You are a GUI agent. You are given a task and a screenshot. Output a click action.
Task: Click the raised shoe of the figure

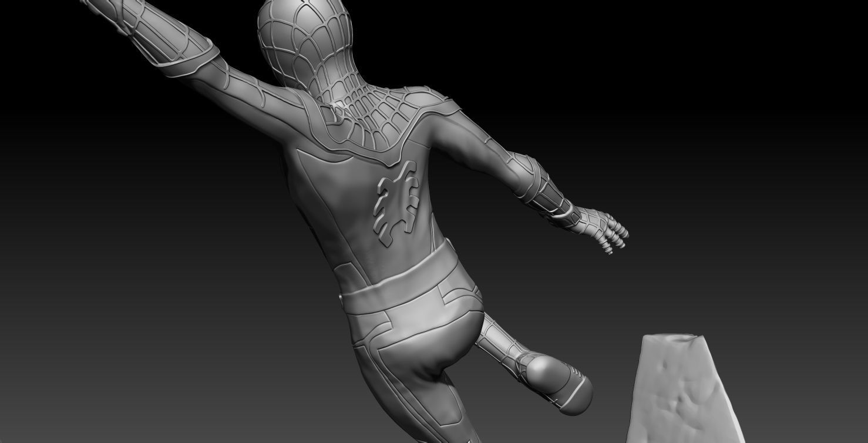point(557,383)
